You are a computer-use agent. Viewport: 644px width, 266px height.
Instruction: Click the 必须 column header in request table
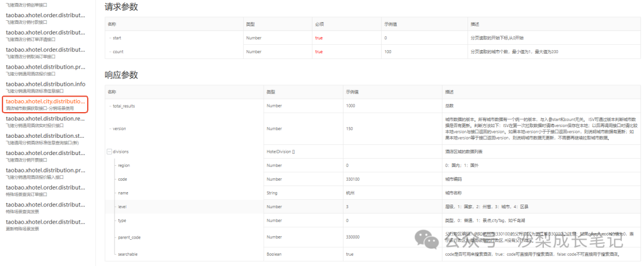tap(318, 24)
